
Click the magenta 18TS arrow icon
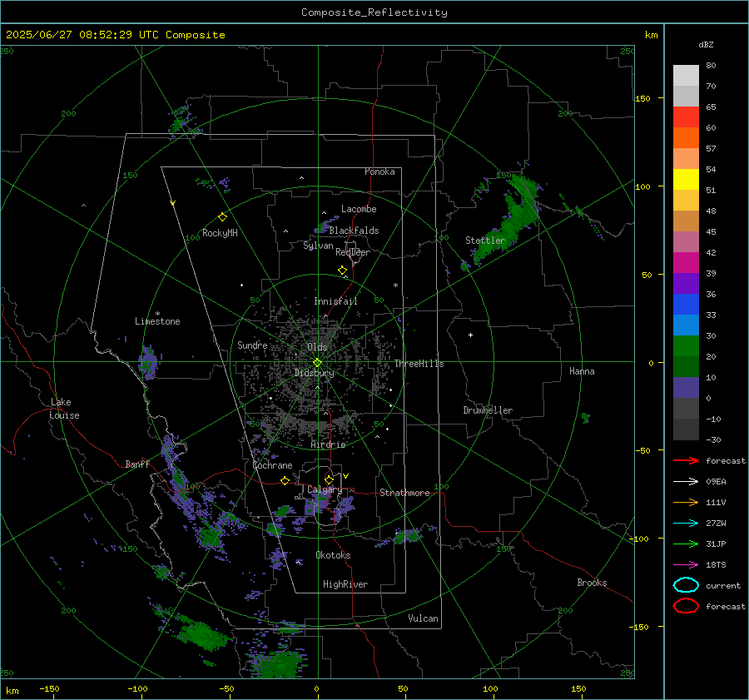tap(686, 565)
